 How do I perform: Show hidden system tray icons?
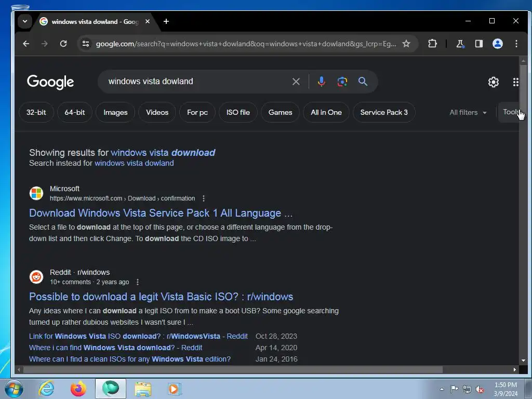(x=442, y=390)
